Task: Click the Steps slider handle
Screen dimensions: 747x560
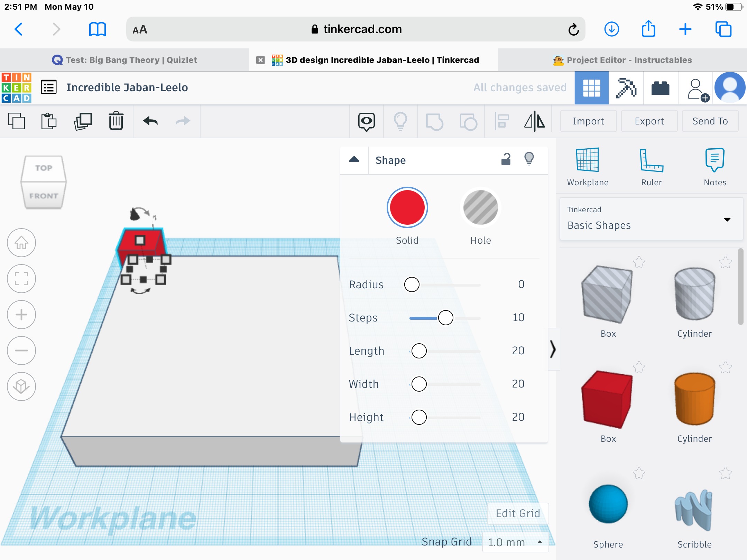Action: coord(445,318)
